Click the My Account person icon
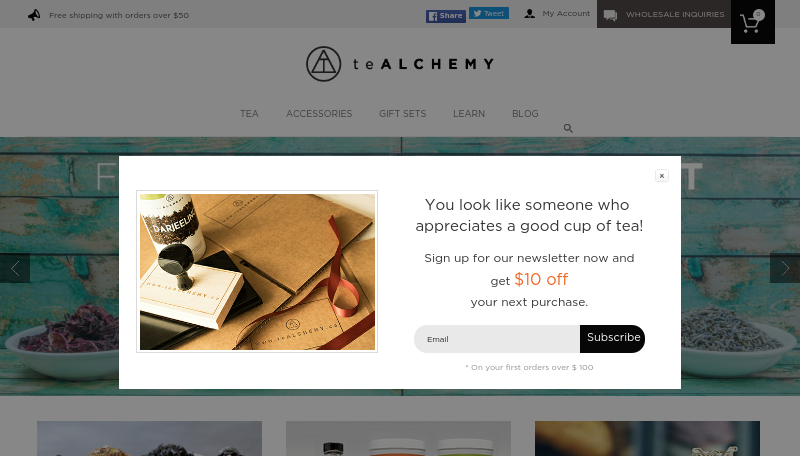Viewport: 800px width, 456px height. 530,14
